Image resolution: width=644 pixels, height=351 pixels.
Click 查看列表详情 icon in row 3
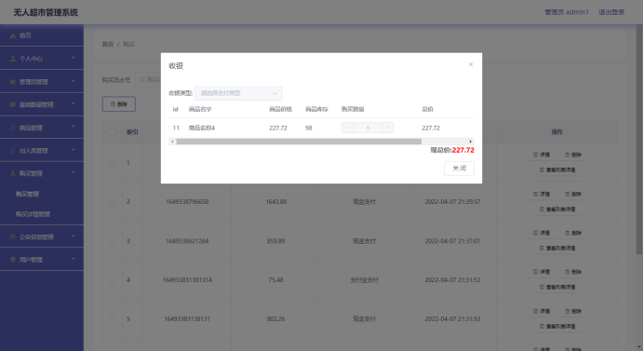coord(542,248)
